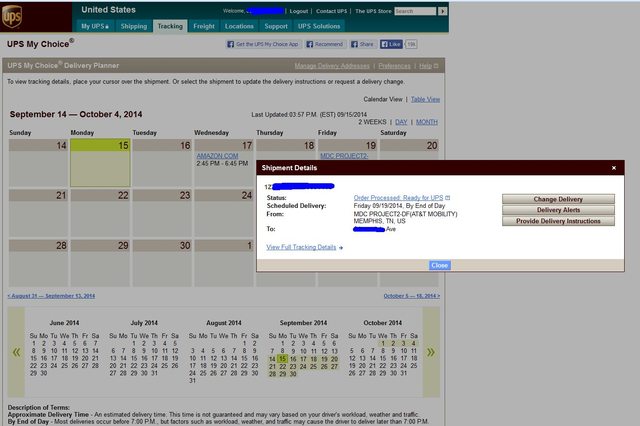The image size is (640, 426).
Task: Open Manage Delivery Addresses link
Action: 332,66
